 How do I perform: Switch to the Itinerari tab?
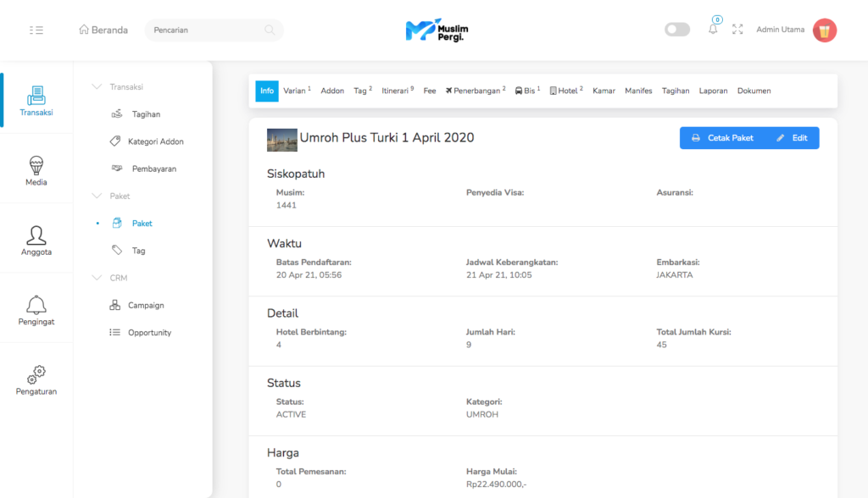pos(398,91)
